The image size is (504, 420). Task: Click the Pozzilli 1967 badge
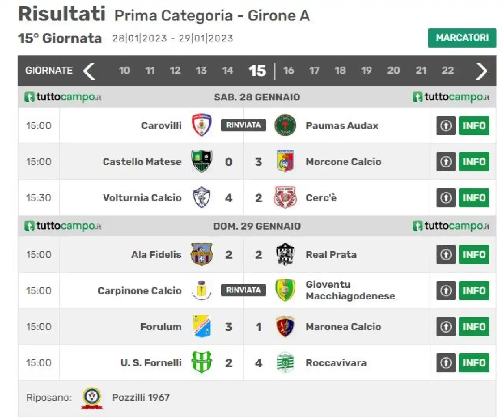click(92, 398)
